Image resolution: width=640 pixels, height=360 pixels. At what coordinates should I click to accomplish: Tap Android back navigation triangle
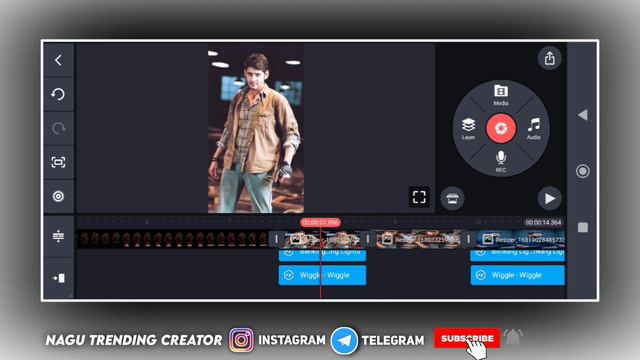pos(583,115)
